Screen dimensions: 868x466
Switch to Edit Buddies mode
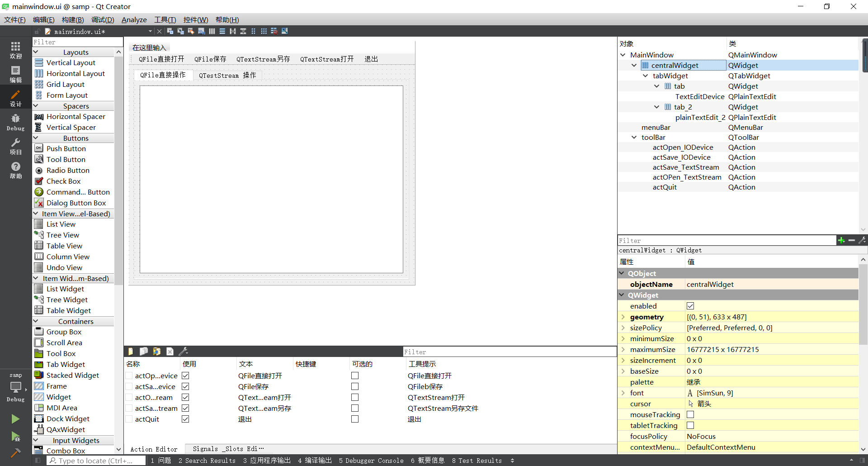point(191,31)
